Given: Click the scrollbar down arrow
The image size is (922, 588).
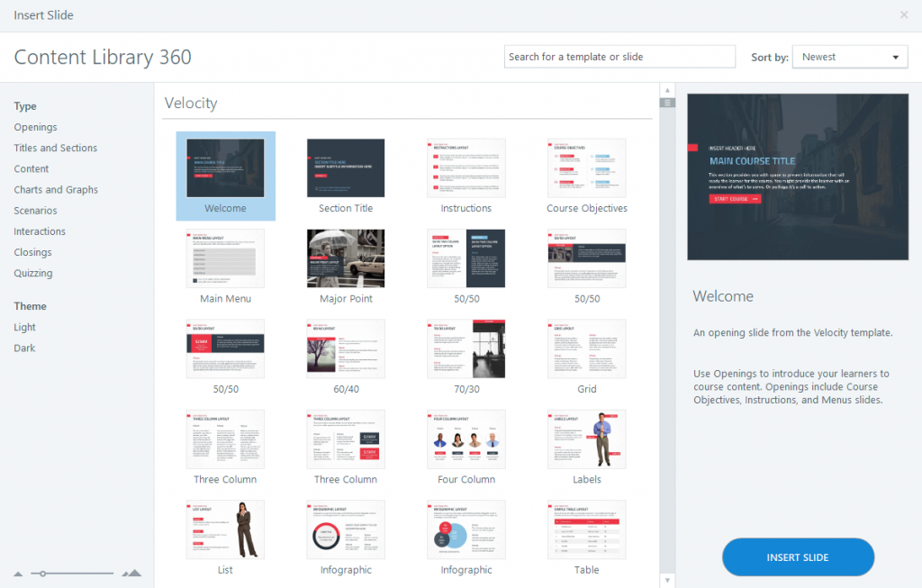Looking at the screenshot, I should (667, 581).
